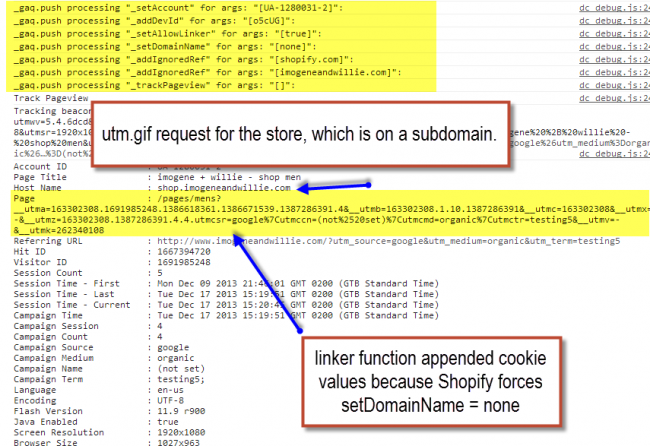This screenshot has height=446, width=650.
Task: Select Language value en-us
Action: (170, 390)
